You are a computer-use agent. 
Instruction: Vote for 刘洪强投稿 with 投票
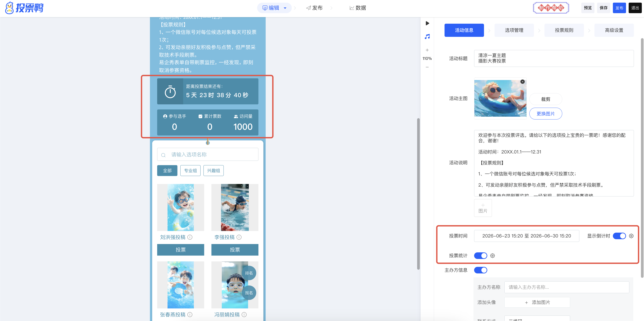click(x=180, y=250)
